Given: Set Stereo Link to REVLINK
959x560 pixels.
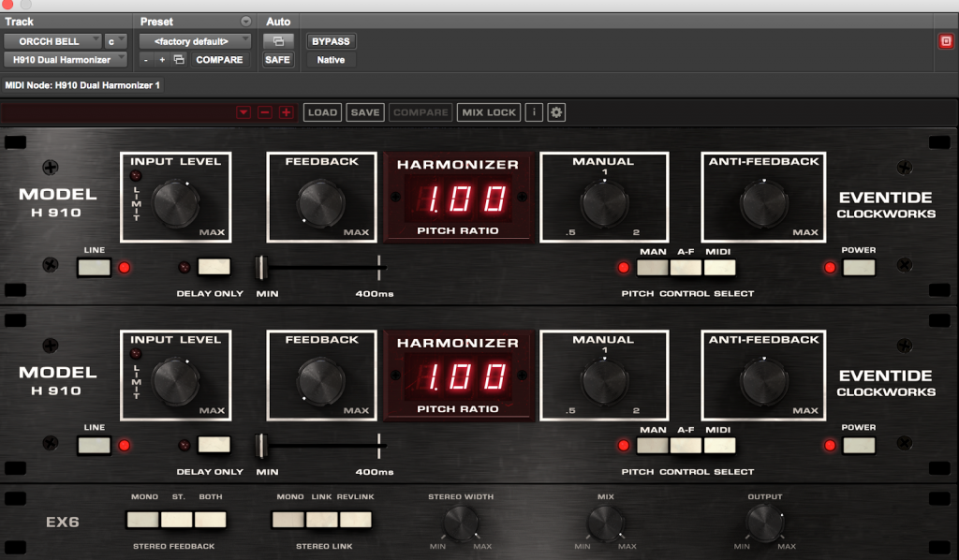Looking at the screenshot, I should 355,520.
